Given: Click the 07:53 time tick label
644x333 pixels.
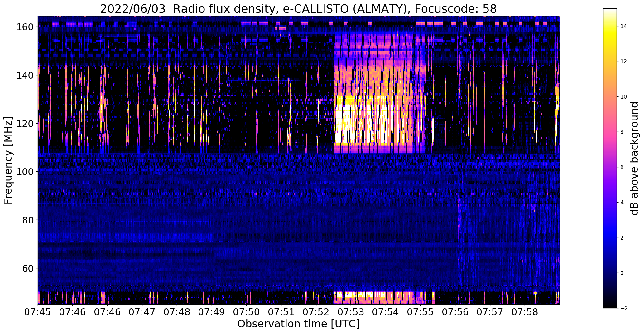Looking at the screenshot, I should (351, 312).
